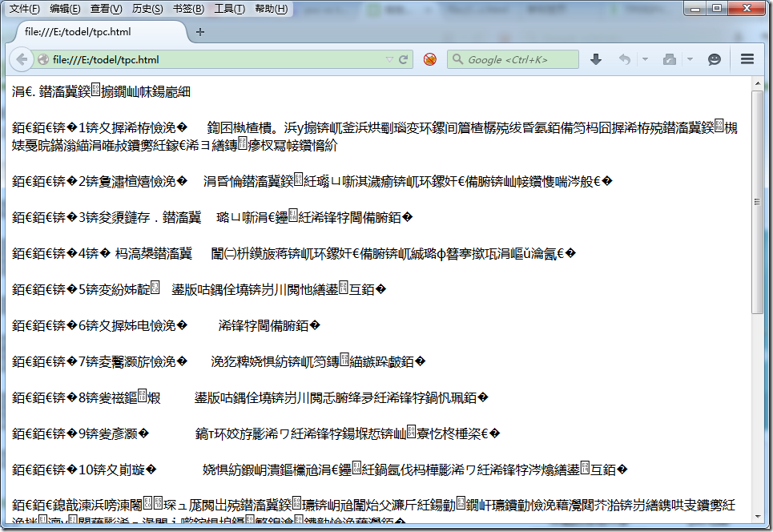Open the 书签(B) menu

(x=188, y=9)
